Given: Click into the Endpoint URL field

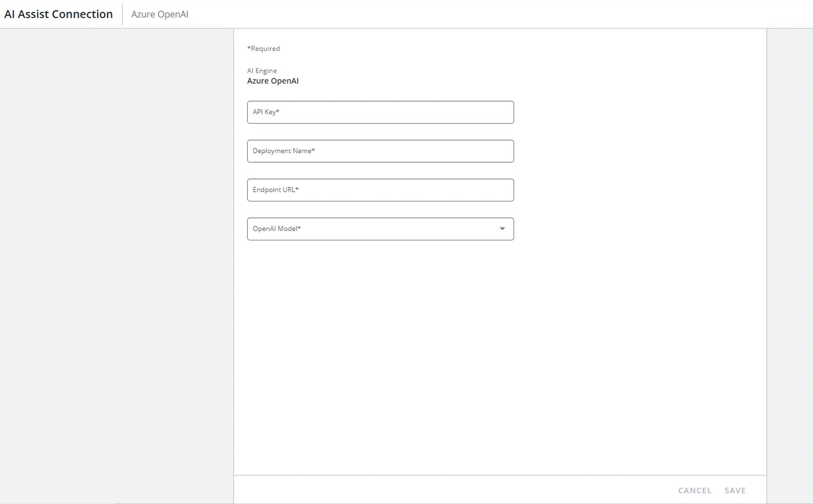Looking at the screenshot, I should click(380, 190).
